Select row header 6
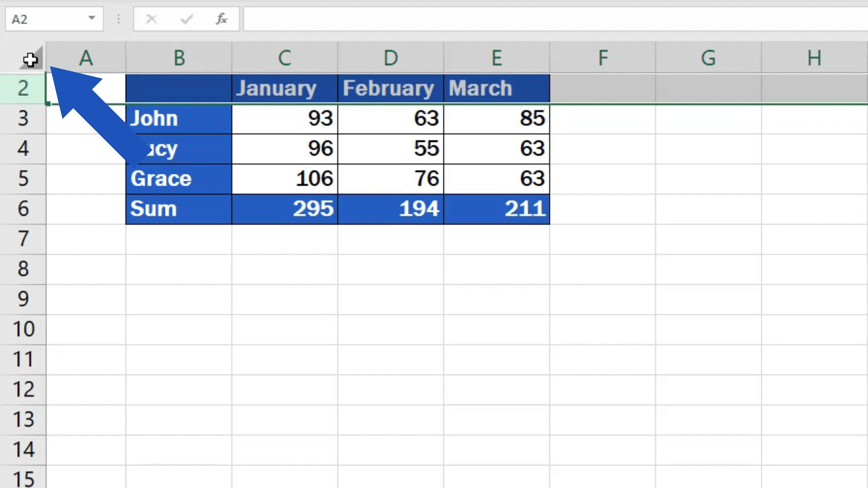Image resolution: width=868 pixels, height=488 pixels. click(23, 209)
